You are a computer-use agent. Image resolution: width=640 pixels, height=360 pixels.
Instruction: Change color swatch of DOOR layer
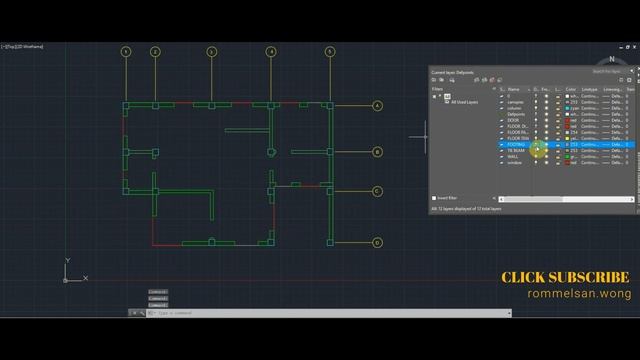point(567,120)
